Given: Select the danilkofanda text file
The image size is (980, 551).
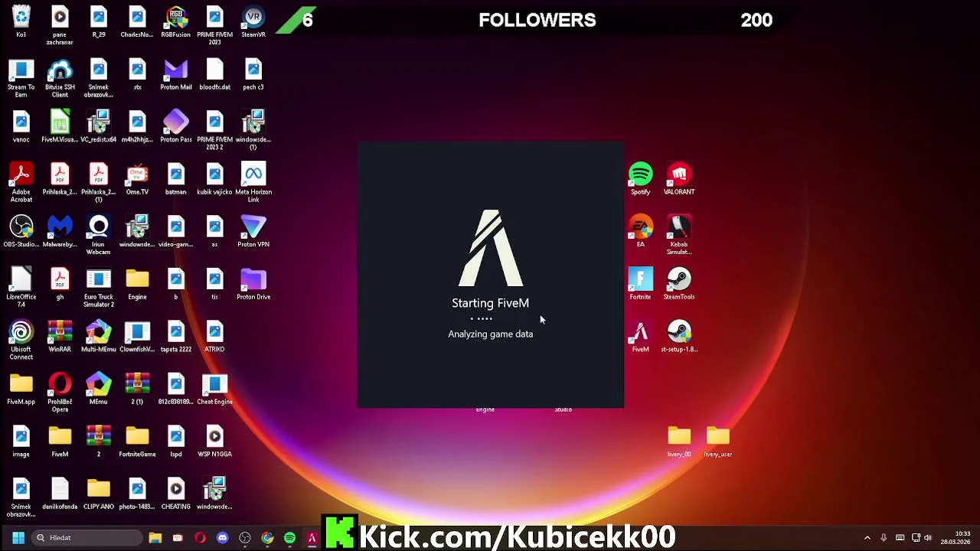Looking at the screenshot, I should click(x=60, y=494).
